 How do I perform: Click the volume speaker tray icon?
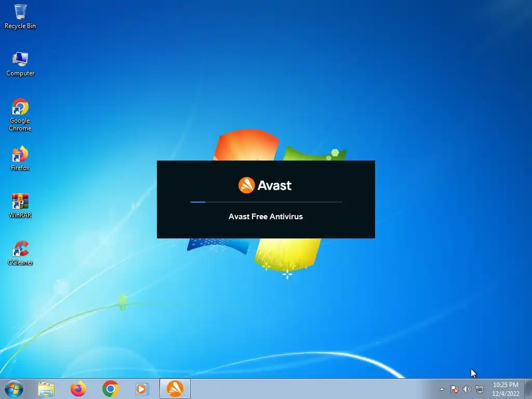(x=467, y=389)
